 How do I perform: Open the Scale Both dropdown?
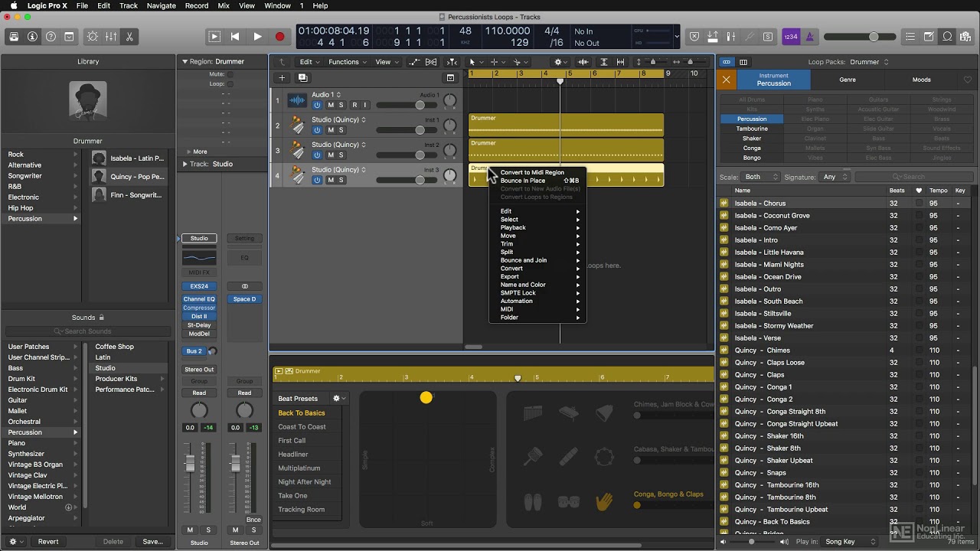point(761,177)
